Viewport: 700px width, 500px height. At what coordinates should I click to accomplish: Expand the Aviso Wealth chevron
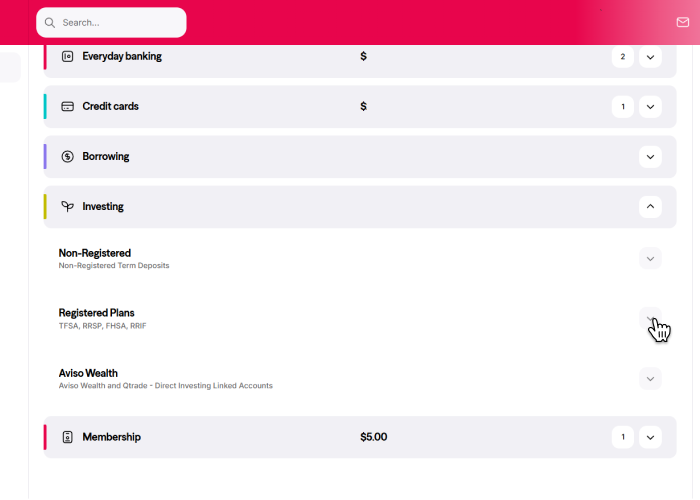[x=650, y=378]
